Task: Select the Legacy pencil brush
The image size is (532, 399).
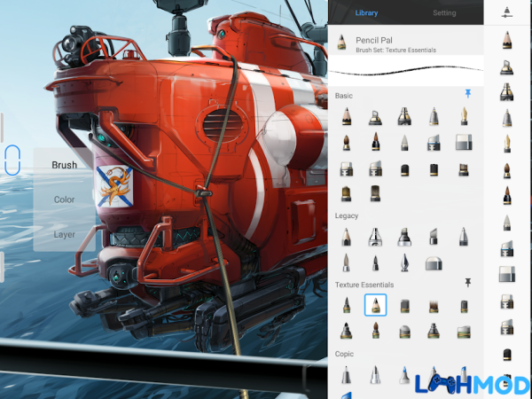Action: [347, 237]
